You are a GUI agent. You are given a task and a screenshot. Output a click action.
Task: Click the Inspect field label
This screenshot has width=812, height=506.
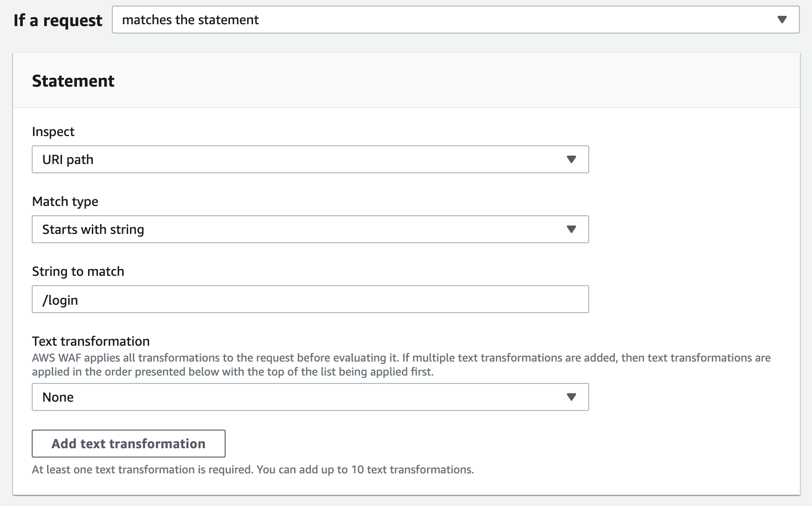coord(53,131)
